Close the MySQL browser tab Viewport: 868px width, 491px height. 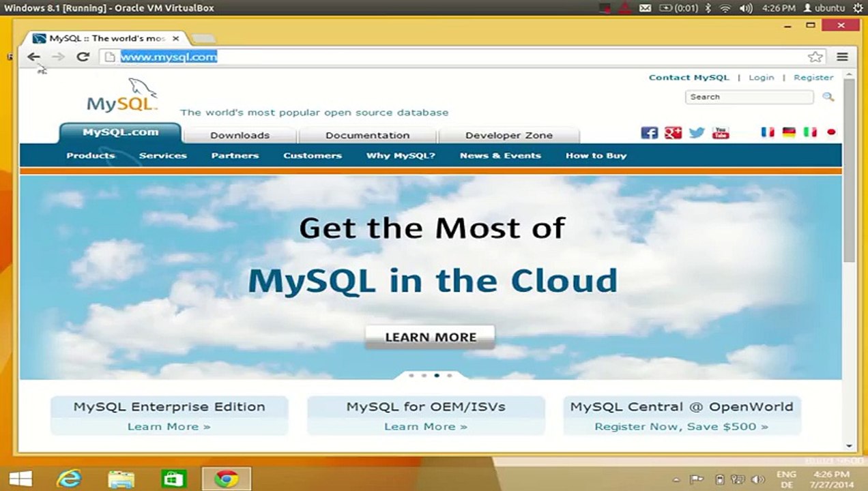tap(175, 38)
